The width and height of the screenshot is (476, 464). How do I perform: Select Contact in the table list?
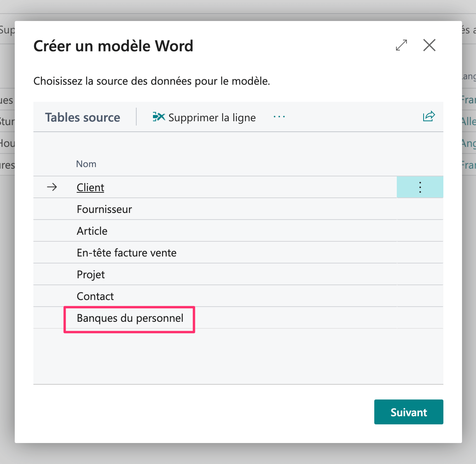coord(95,297)
